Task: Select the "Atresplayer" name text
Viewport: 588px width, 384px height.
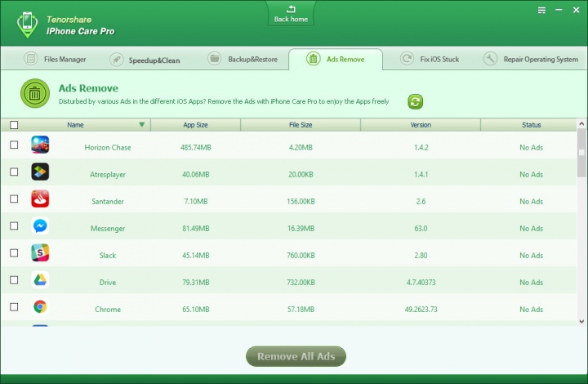Action: [x=108, y=174]
